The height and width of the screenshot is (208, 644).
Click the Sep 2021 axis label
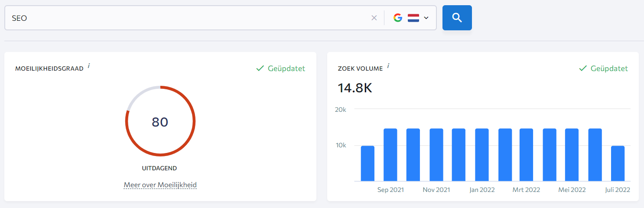[x=390, y=190]
